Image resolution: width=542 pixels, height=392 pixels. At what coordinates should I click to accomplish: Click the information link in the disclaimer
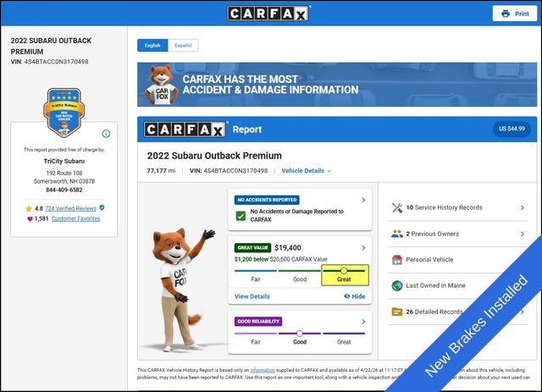[263, 370]
